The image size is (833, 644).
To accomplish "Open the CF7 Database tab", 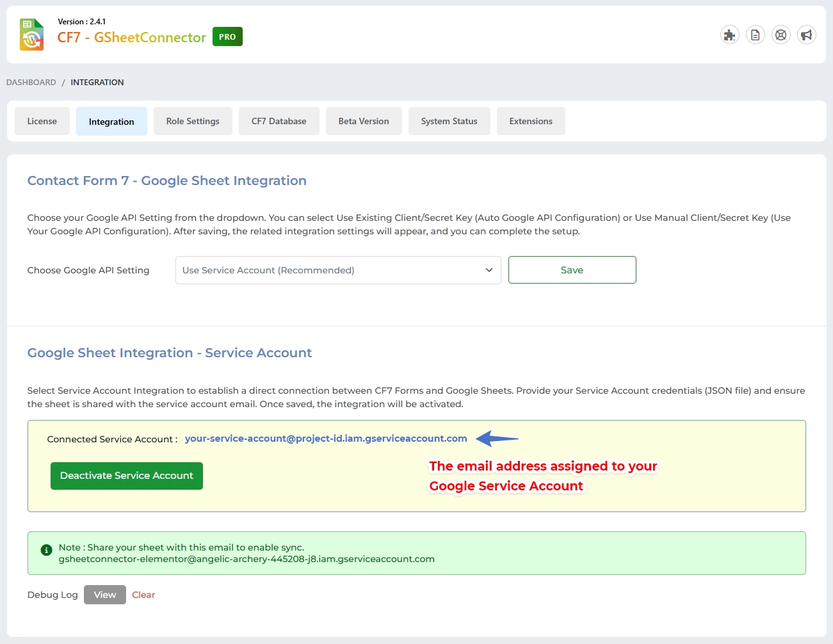I will (x=279, y=120).
